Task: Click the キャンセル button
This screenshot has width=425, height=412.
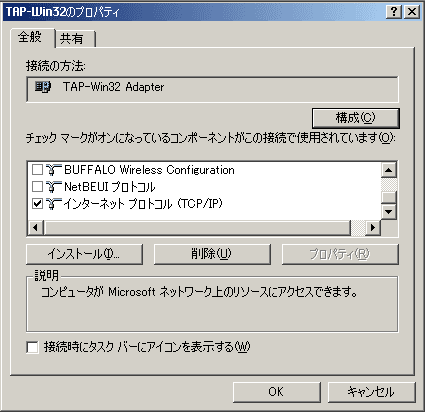Action: point(372,392)
